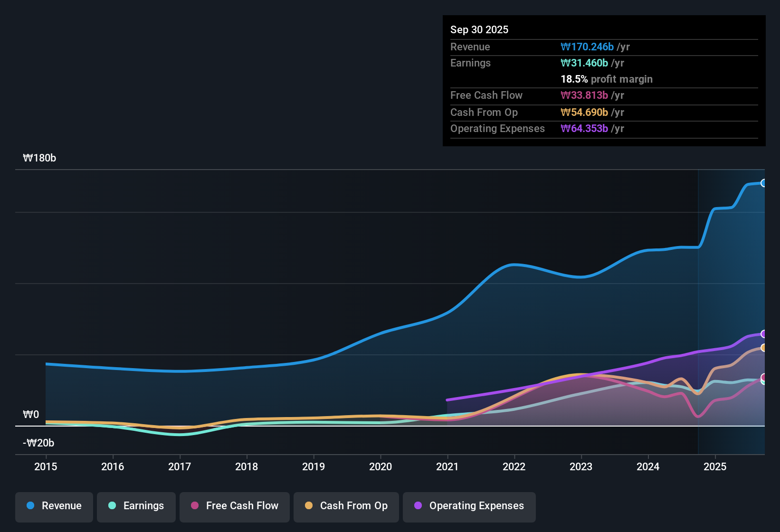The image size is (780, 532).
Task: Click the Revenue endpoint marker on the chart
Action: tap(764, 183)
